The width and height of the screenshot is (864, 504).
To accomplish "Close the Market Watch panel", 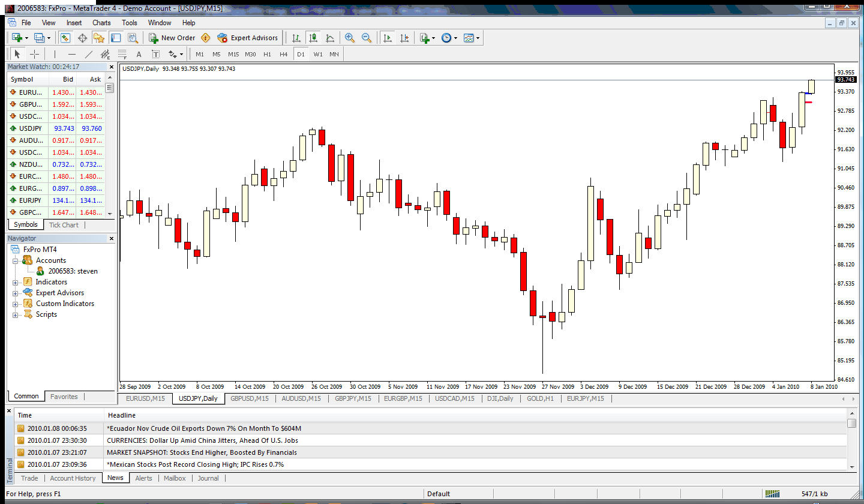I will point(111,67).
